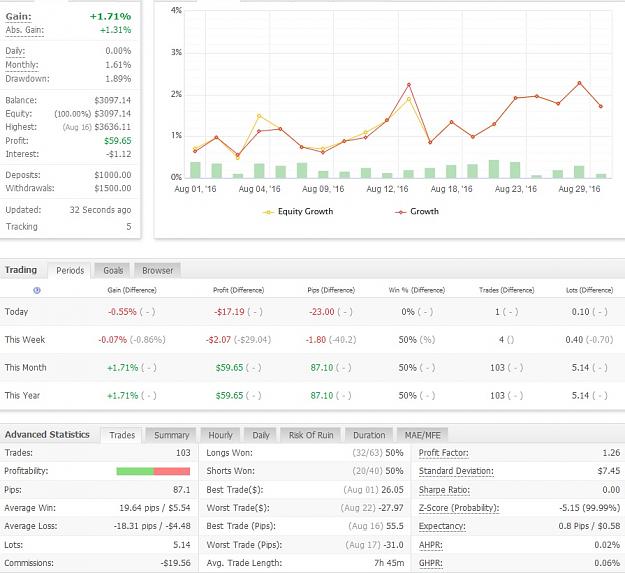Click the Profit (Difference) column header
The width and height of the screenshot is (625, 573).
tap(238, 290)
